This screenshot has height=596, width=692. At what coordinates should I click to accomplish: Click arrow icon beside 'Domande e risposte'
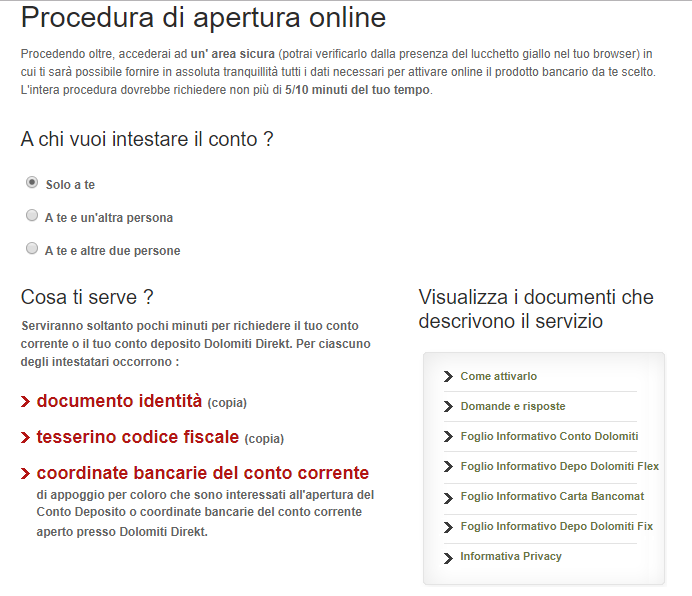448,407
